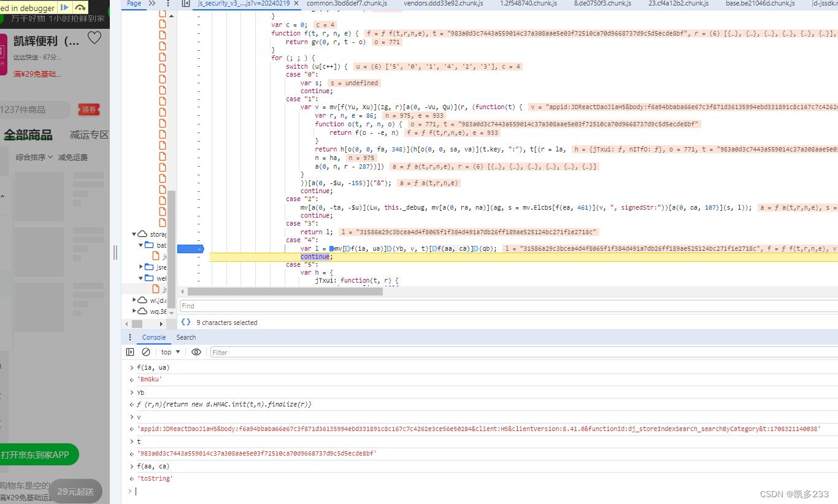Image resolution: width=838 pixels, height=504 pixels.
Task: Open the navigator three-dot options menu
Action: point(167,4)
